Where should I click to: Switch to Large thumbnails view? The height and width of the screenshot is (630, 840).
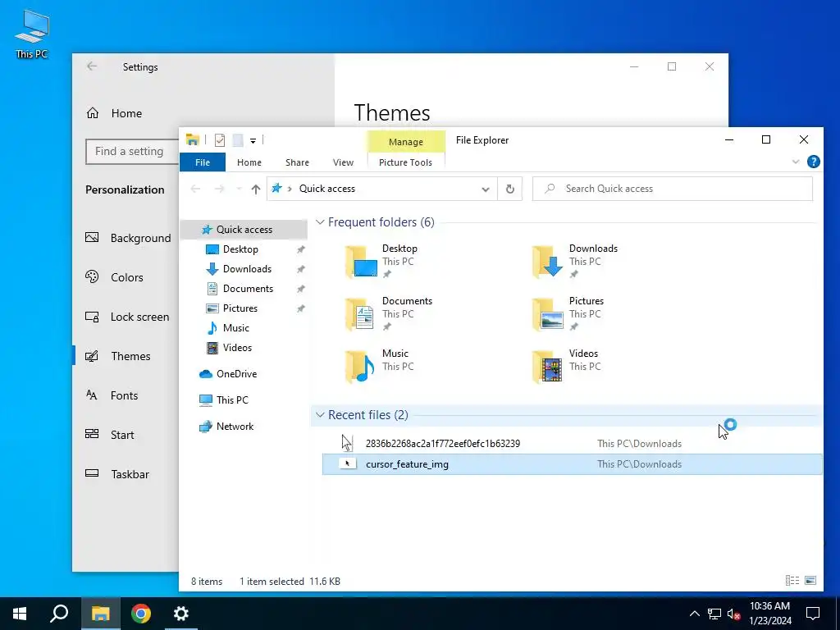[x=810, y=581]
